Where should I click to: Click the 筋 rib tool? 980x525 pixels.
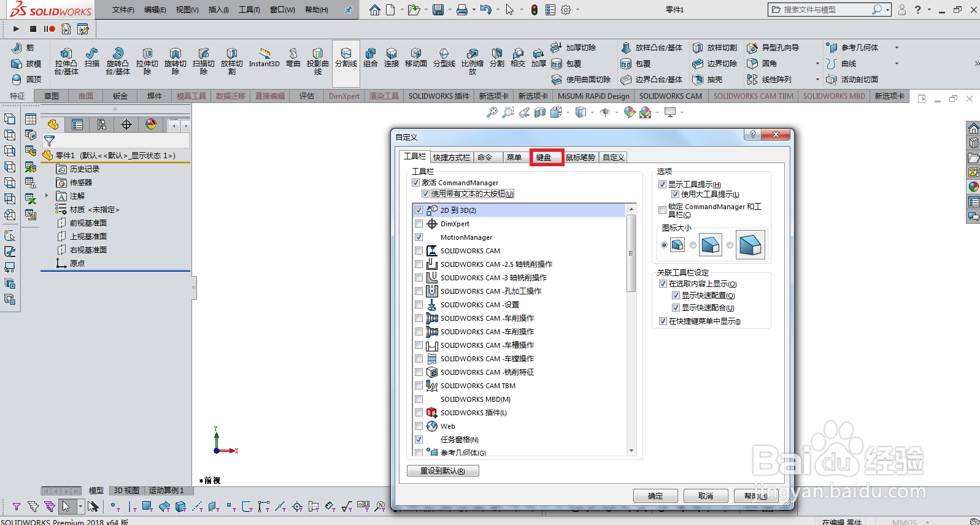(x=23, y=48)
